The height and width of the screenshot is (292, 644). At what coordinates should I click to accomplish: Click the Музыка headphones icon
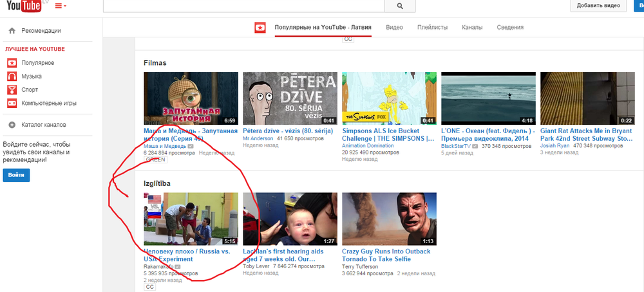[x=12, y=77]
